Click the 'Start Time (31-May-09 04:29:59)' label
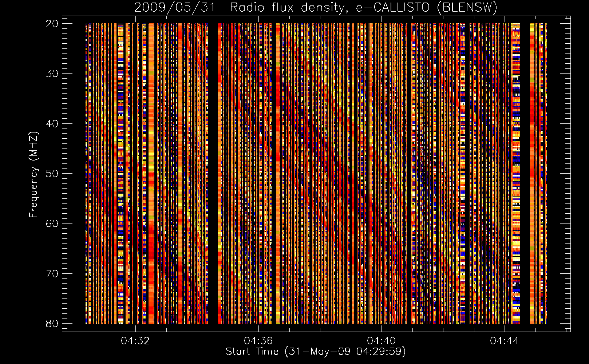Image resolution: width=589 pixels, height=364 pixels. tap(316, 352)
